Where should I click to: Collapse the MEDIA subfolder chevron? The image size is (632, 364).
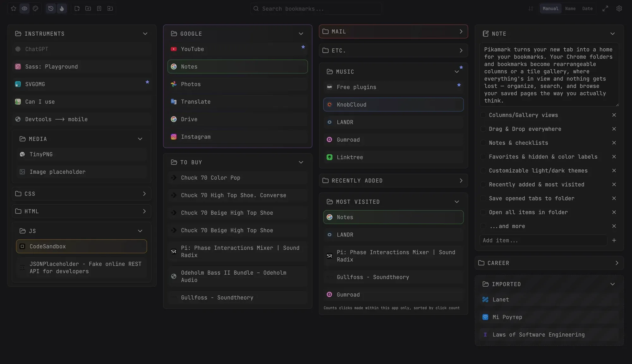(140, 139)
